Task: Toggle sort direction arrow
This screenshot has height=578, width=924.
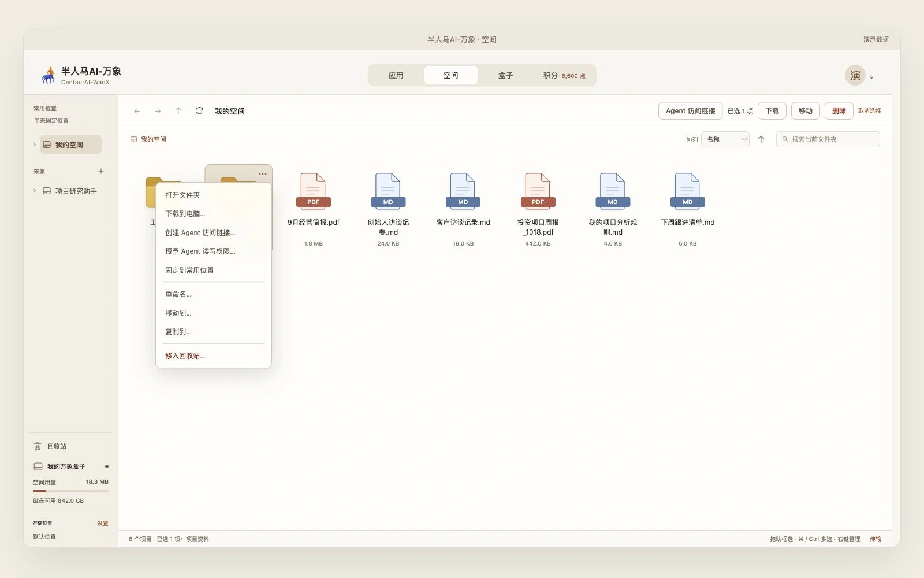Action: click(761, 139)
